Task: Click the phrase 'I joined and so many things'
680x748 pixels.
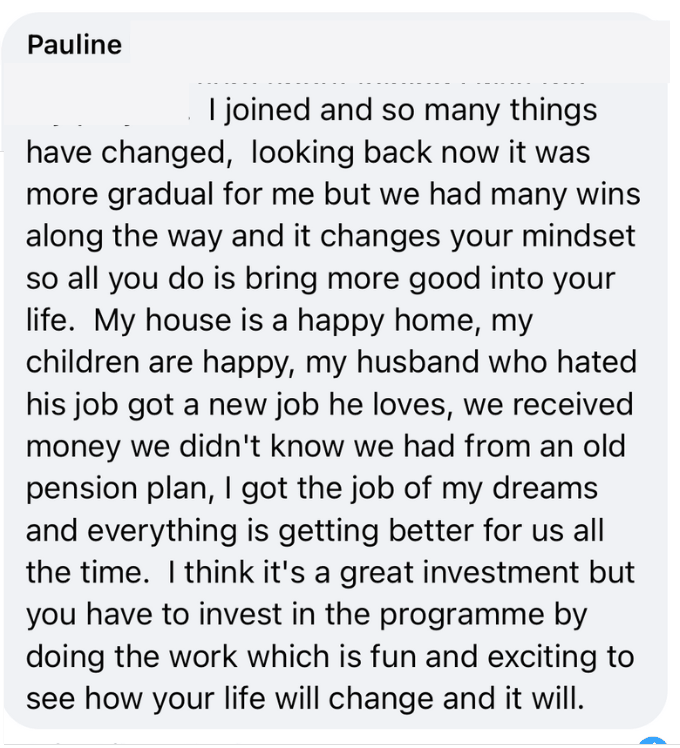Action: (403, 110)
